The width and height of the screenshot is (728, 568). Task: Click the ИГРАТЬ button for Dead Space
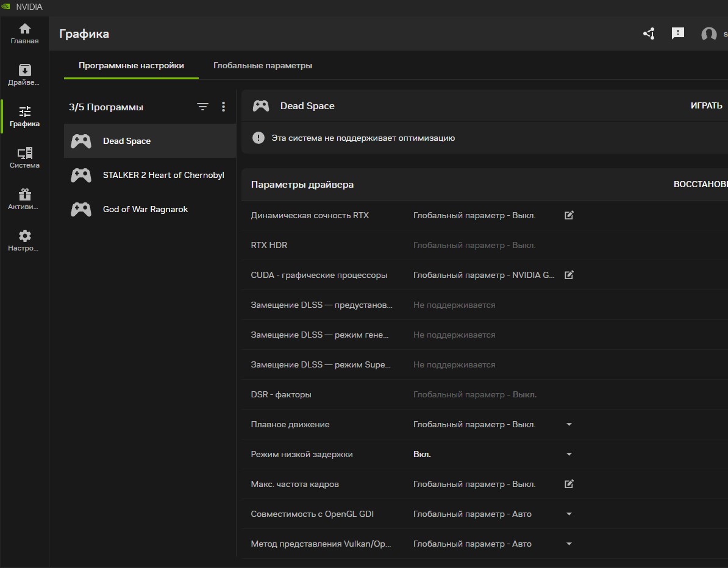pyautogui.click(x=706, y=105)
